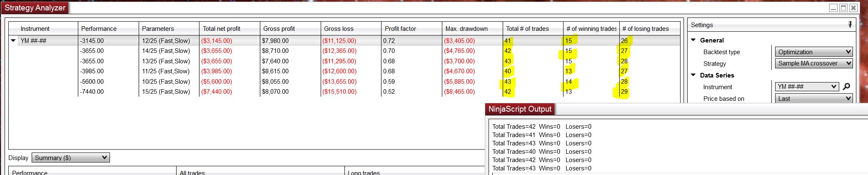Focus the NinjaScript Output window title
This screenshot has height=175, width=868.
[x=520, y=109]
